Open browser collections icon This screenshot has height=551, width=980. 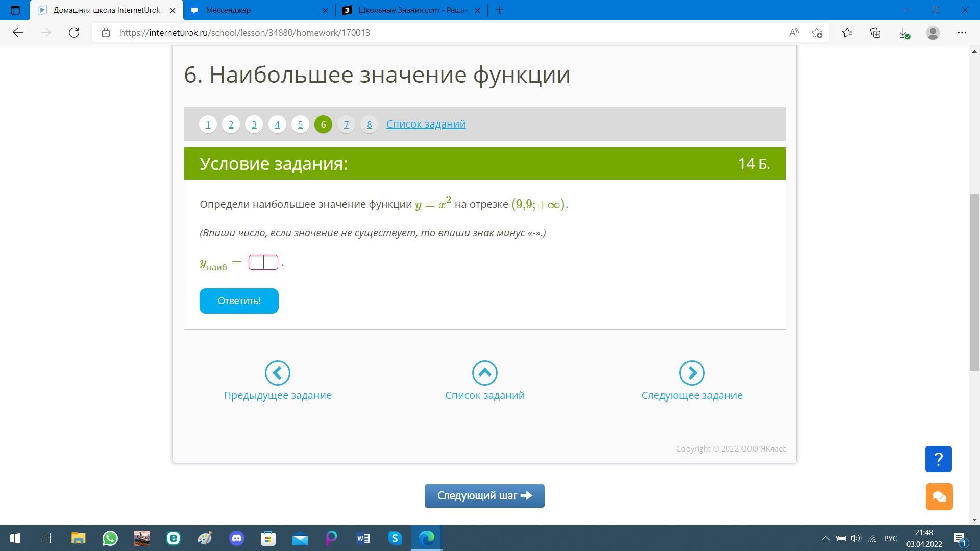pos(875,33)
